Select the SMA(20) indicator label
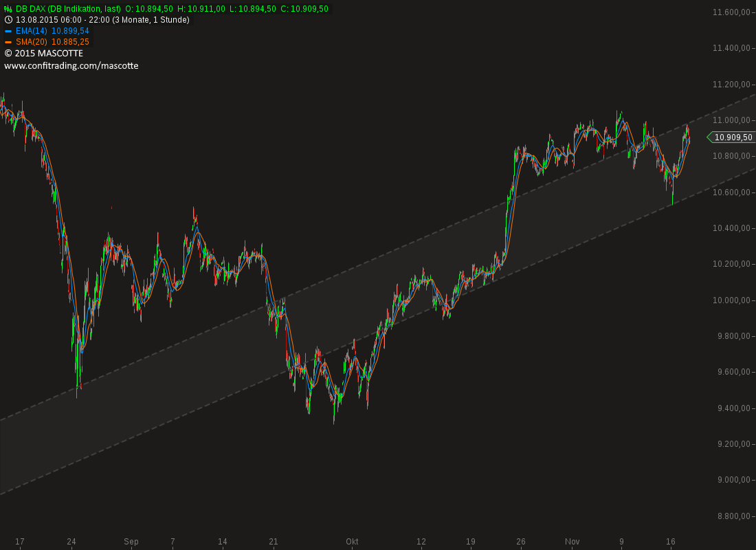The height and width of the screenshot is (550, 756). pos(32,42)
